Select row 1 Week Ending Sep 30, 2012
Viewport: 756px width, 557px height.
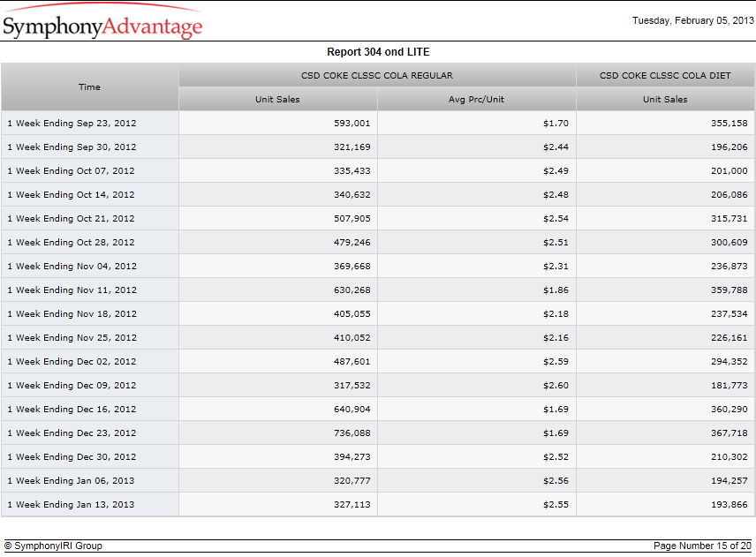(x=377, y=147)
